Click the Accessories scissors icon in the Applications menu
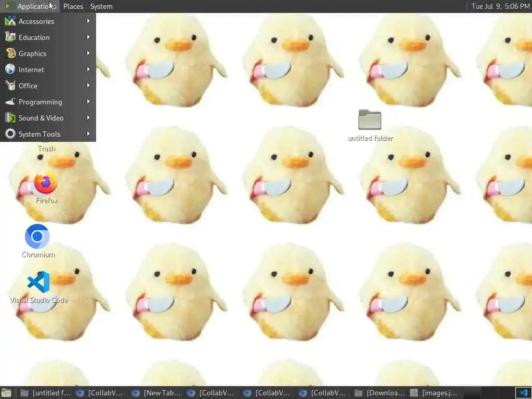Image resolution: width=532 pixels, height=399 pixels. pyautogui.click(x=10, y=21)
